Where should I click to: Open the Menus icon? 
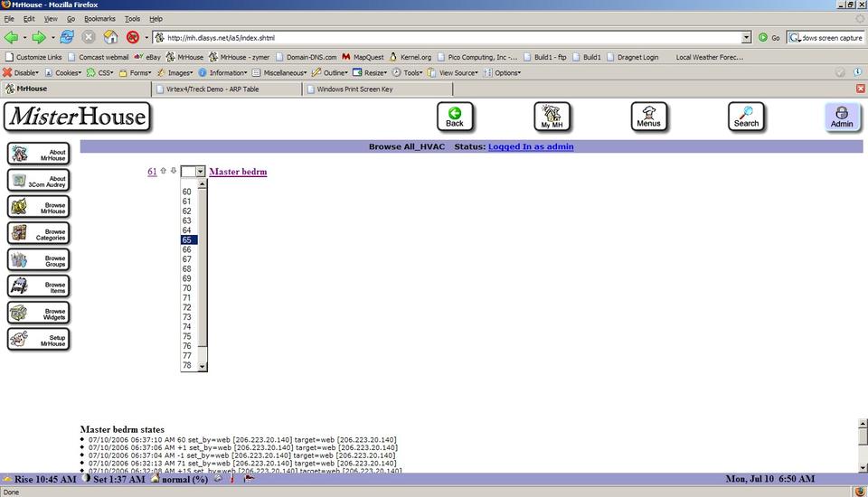(x=648, y=117)
